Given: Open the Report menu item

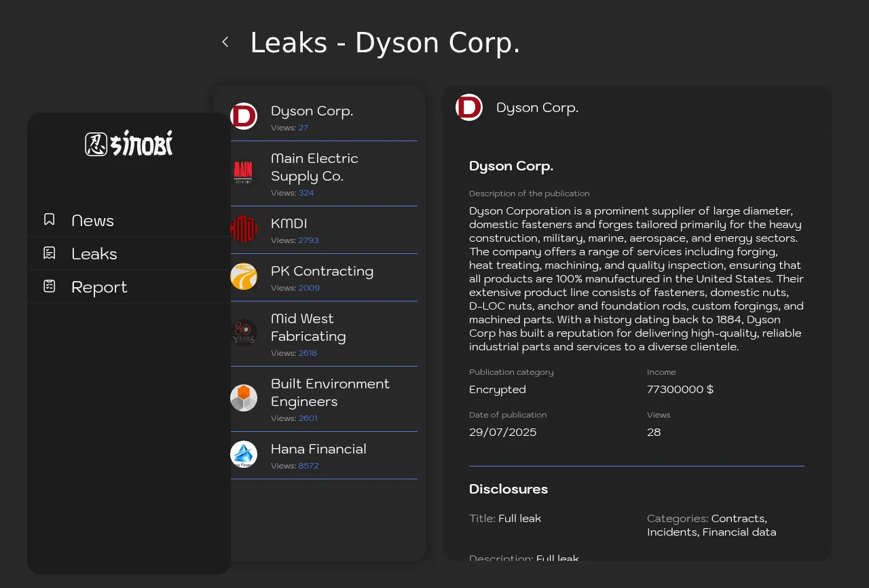Looking at the screenshot, I should (99, 287).
